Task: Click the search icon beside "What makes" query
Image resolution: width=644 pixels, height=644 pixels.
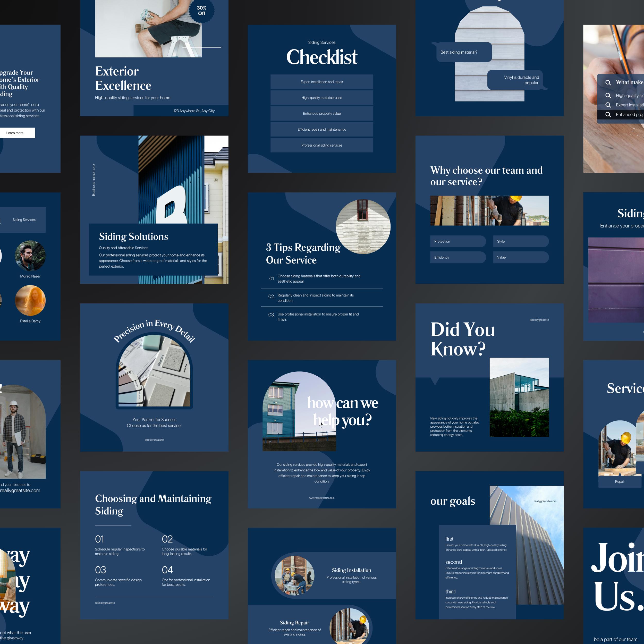Action: coord(609,83)
